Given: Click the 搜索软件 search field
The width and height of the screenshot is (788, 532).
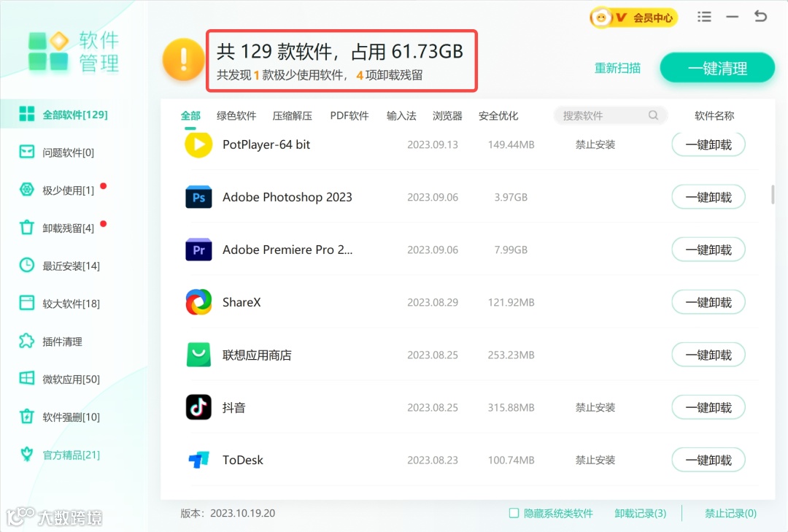Looking at the screenshot, I should (610, 115).
